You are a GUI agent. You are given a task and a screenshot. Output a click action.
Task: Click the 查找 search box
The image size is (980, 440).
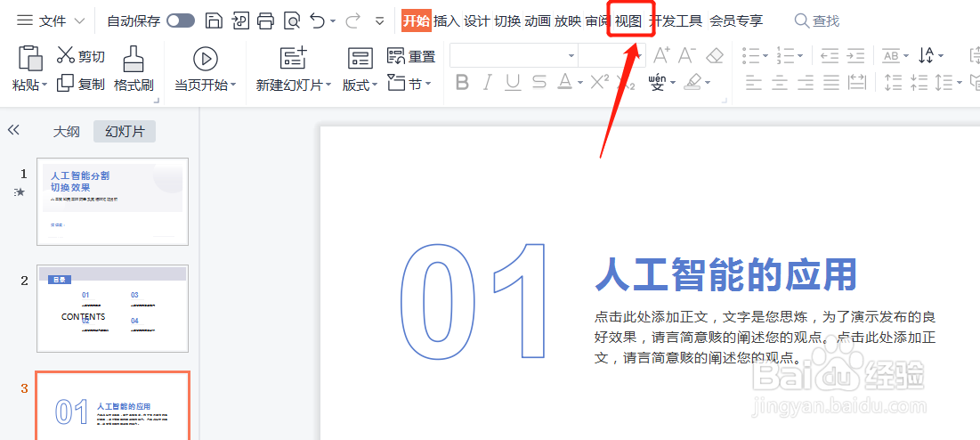tap(817, 21)
